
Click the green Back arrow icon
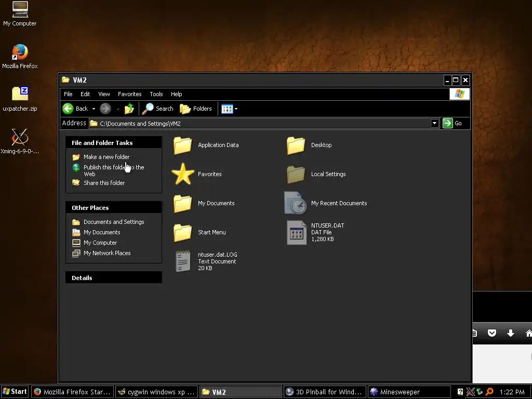click(x=68, y=109)
